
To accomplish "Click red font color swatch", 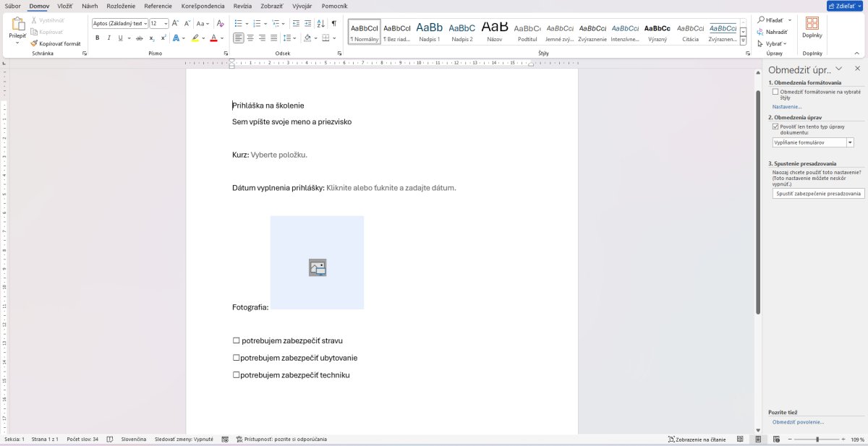I will 213,38.
